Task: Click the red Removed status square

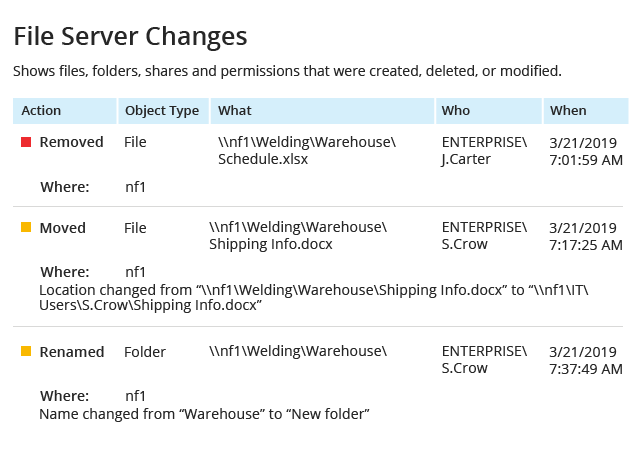Action: [x=26, y=142]
